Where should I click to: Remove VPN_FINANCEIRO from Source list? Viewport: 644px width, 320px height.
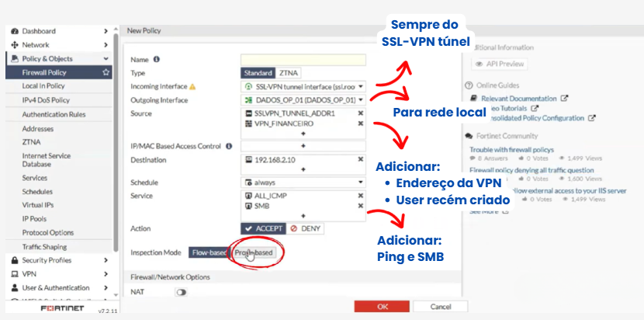pos(360,123)
